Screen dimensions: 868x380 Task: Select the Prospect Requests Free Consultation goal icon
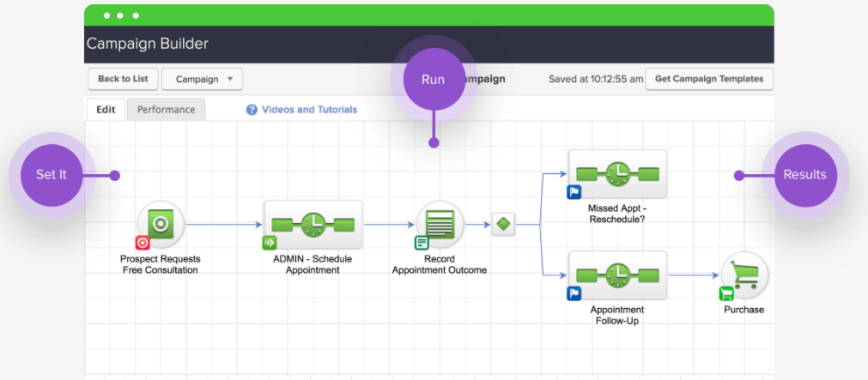coord(161,224)
